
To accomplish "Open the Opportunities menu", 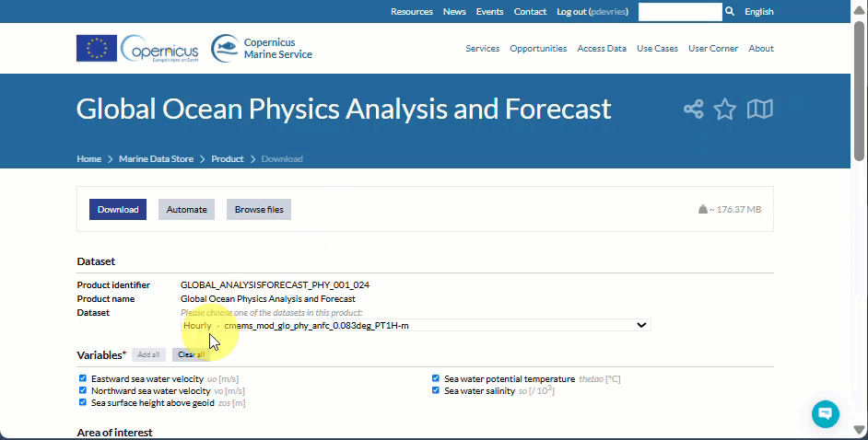I will pos(538,48).
